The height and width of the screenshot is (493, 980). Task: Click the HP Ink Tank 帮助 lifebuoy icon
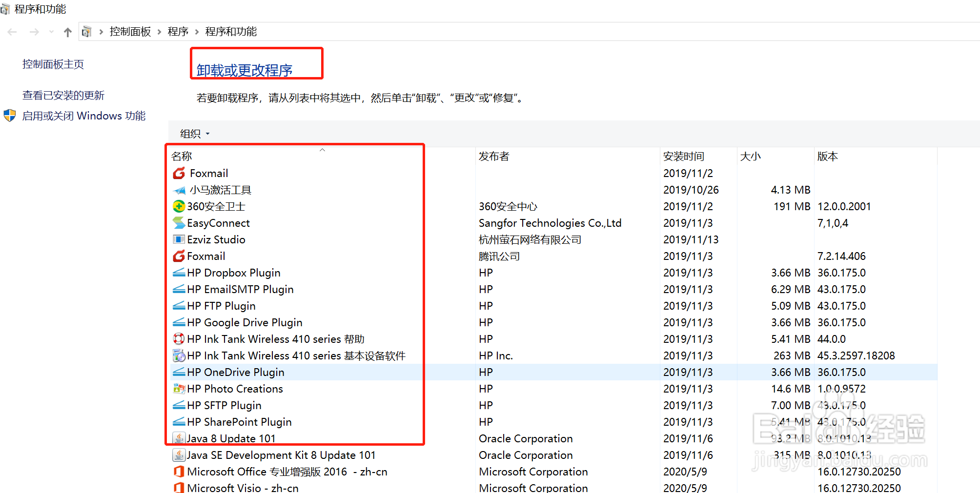pyautogui.click(x=179, y=339)
